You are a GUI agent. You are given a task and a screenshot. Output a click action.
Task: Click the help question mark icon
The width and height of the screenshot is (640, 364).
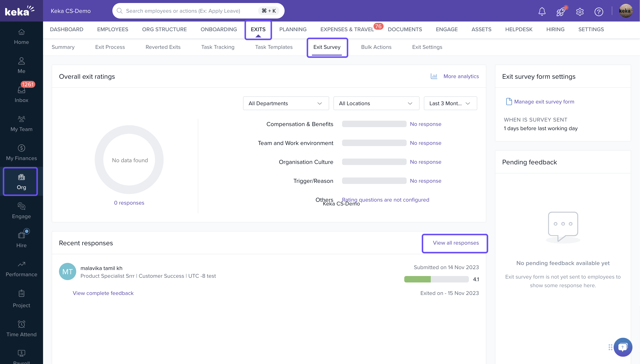pos(598,11)
